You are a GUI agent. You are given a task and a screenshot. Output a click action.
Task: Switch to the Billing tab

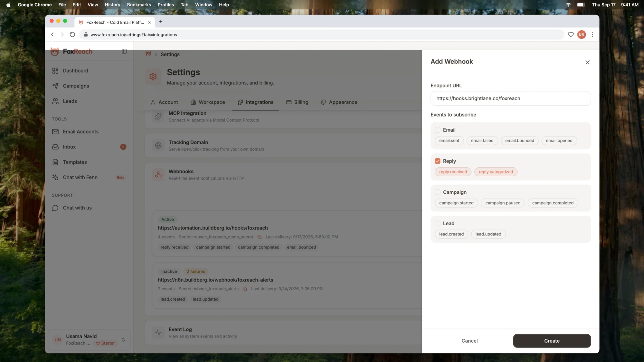(x=297, y=102)
